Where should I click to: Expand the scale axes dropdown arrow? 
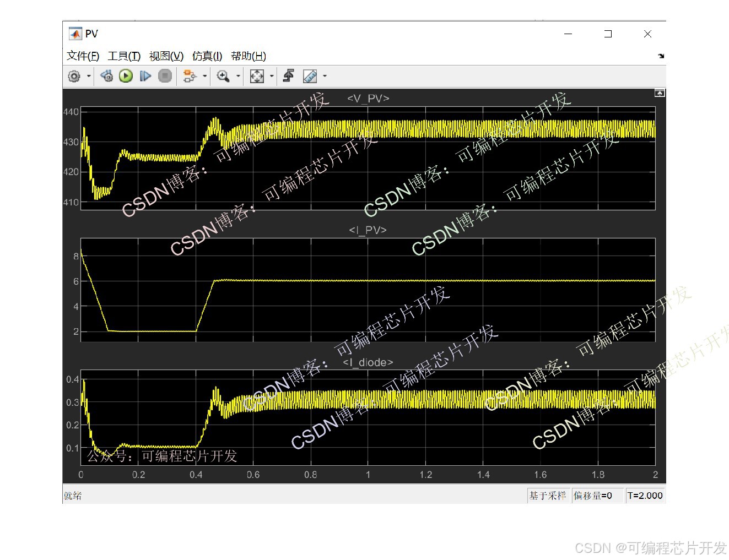[272, 76]
